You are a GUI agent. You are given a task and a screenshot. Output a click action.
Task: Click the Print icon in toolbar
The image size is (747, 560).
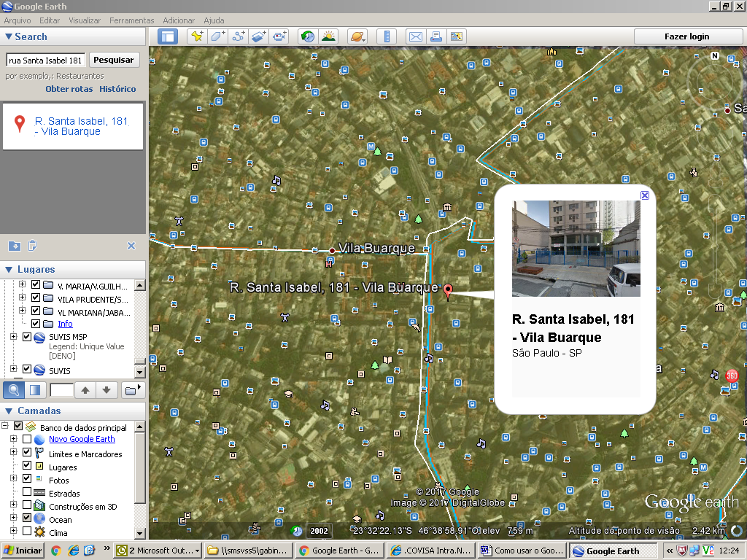coord(436,36)
